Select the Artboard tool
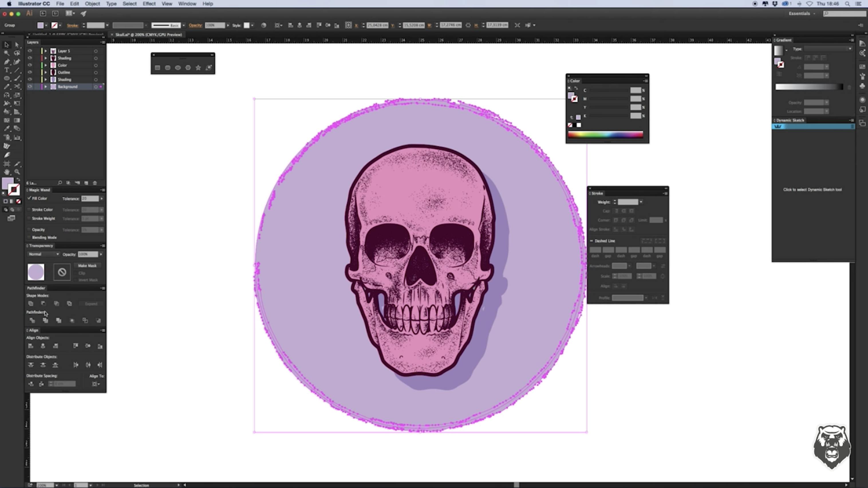This screenshot has height=488, width=868. pyautogui.click(x=6, y=164)
